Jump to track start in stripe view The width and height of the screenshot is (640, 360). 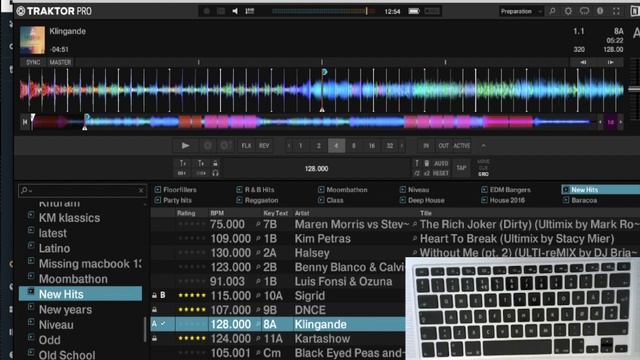pyautogui.click(x=25, y=122)
